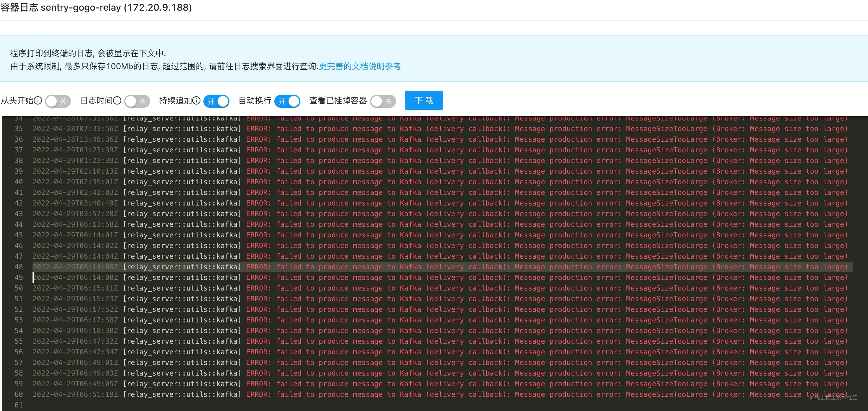Click line number 61 in the gutter
Screen dimensions: 868x411
pyautogui.click(x=19, y=405)
